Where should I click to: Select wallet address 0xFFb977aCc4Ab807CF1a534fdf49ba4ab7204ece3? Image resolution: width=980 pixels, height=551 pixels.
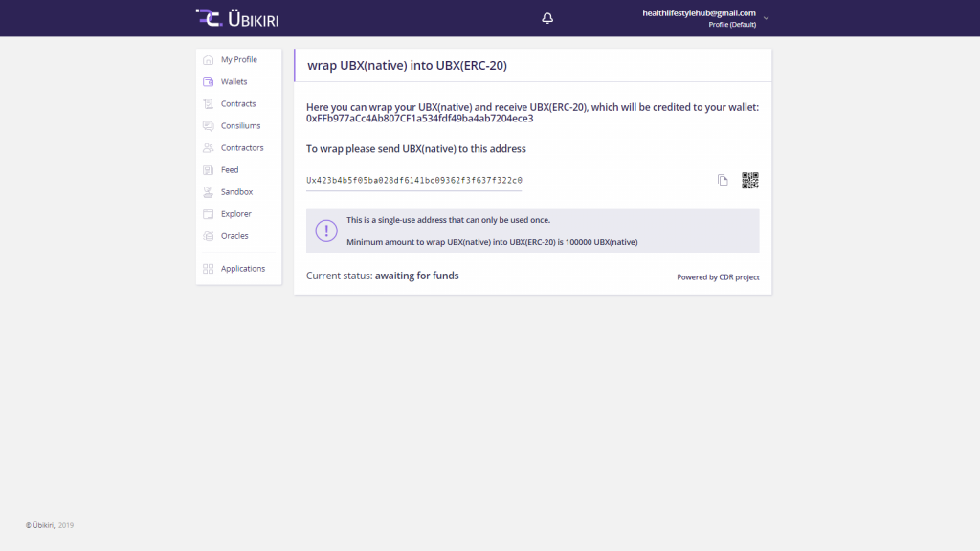click(419, 119)
